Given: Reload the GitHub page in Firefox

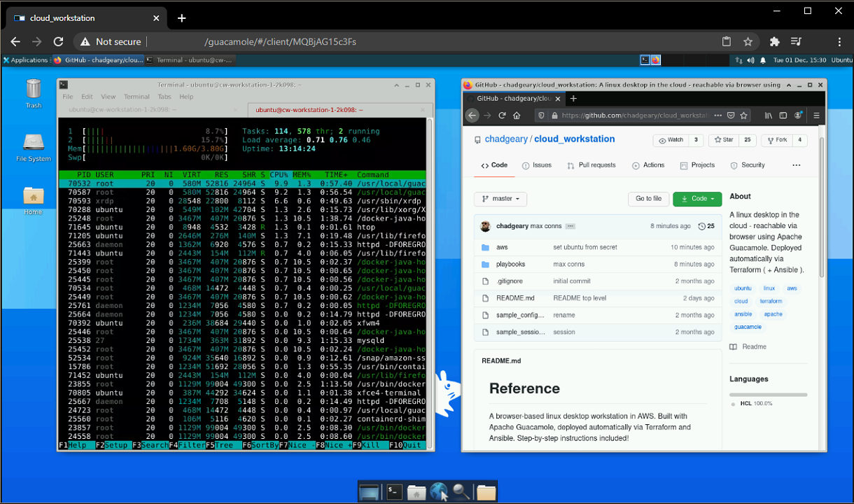Looking at the screenshot, I should click(x=502, y=115).
